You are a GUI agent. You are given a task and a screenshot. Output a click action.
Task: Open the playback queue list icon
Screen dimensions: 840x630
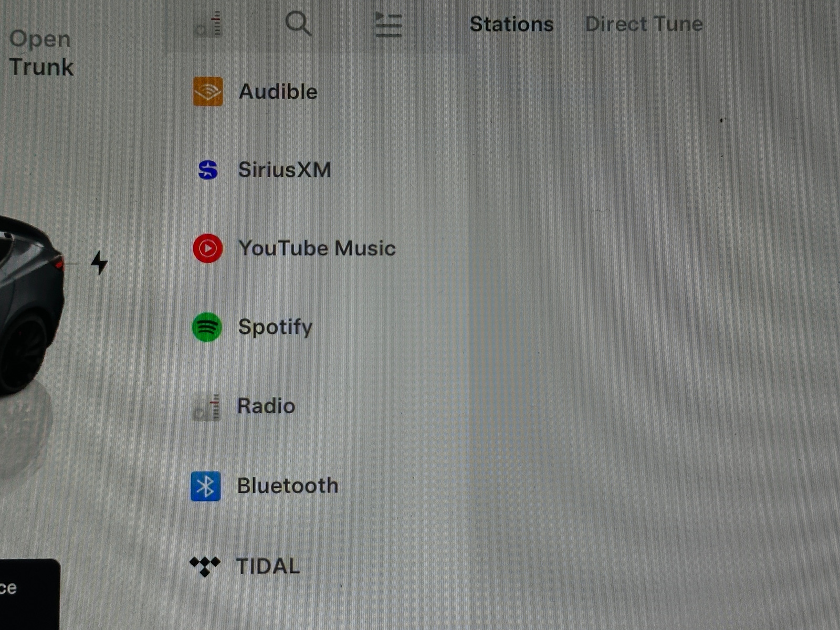point(388,25)
